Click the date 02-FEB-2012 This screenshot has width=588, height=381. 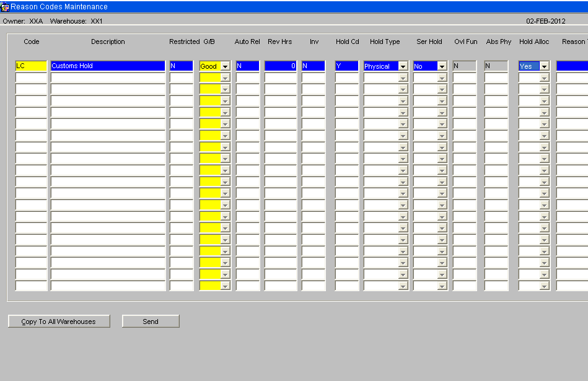546,21
